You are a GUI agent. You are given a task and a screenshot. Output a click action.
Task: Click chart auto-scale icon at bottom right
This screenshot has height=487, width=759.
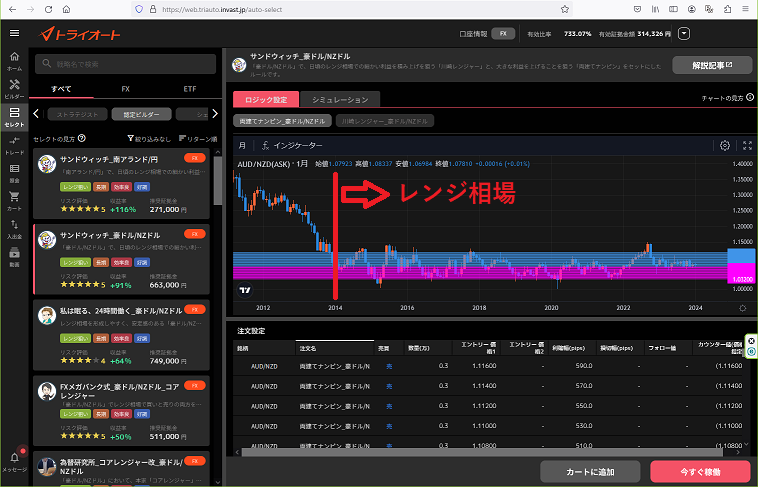click(743, 308)
